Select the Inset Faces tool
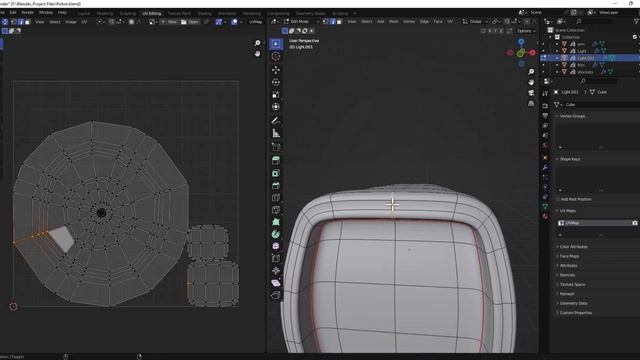The image size is (640, 360). click(x=276, y=173)
